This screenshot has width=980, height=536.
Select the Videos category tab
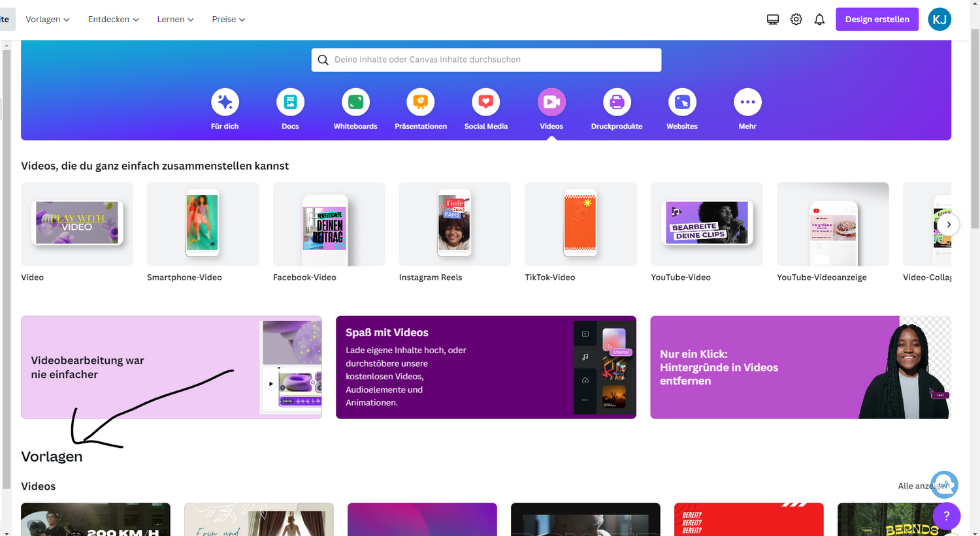(551, 102)
